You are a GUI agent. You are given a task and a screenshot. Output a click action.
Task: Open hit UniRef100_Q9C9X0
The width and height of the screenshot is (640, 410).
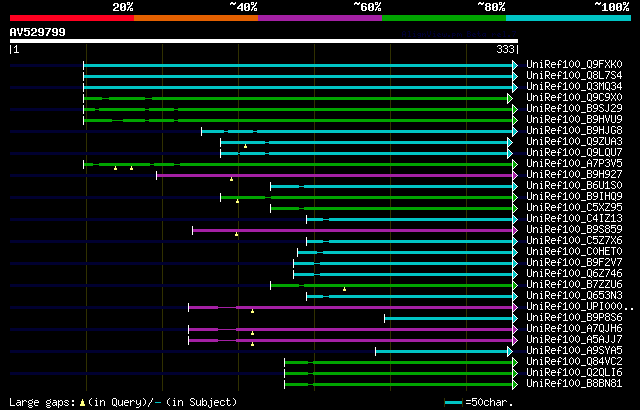(x=574, y=98)
